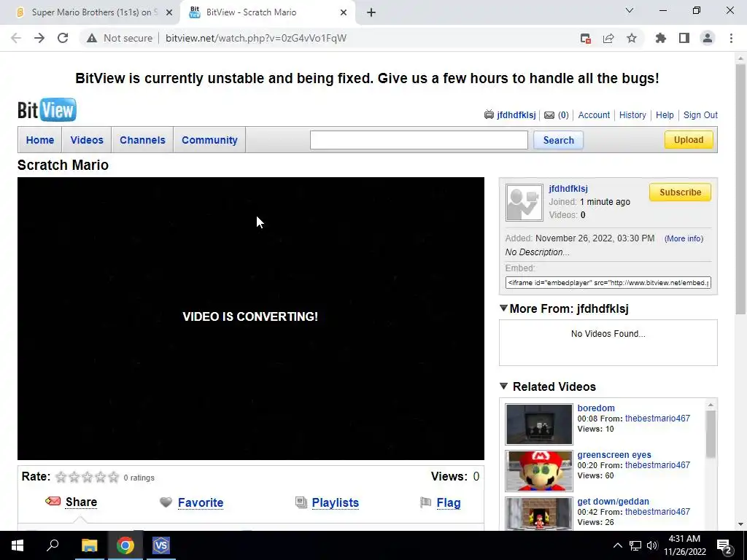Show hidden system tray icons
This screenshot has width=747, height=560.
[617, 545]
